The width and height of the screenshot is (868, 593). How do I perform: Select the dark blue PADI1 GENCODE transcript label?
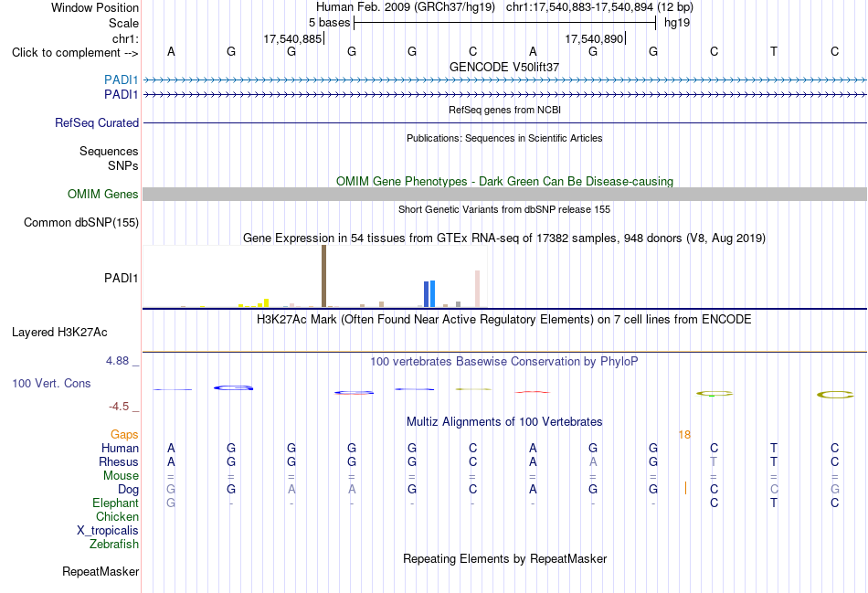pos(121,95)
